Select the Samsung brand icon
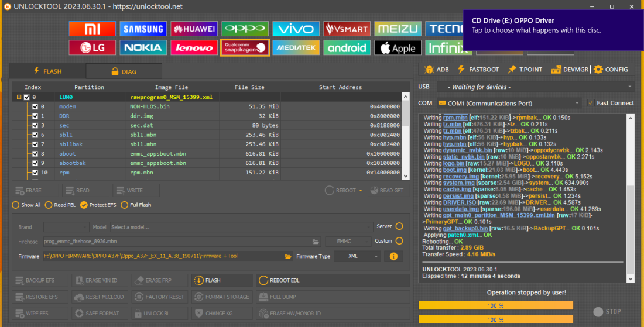 point(143,29)
